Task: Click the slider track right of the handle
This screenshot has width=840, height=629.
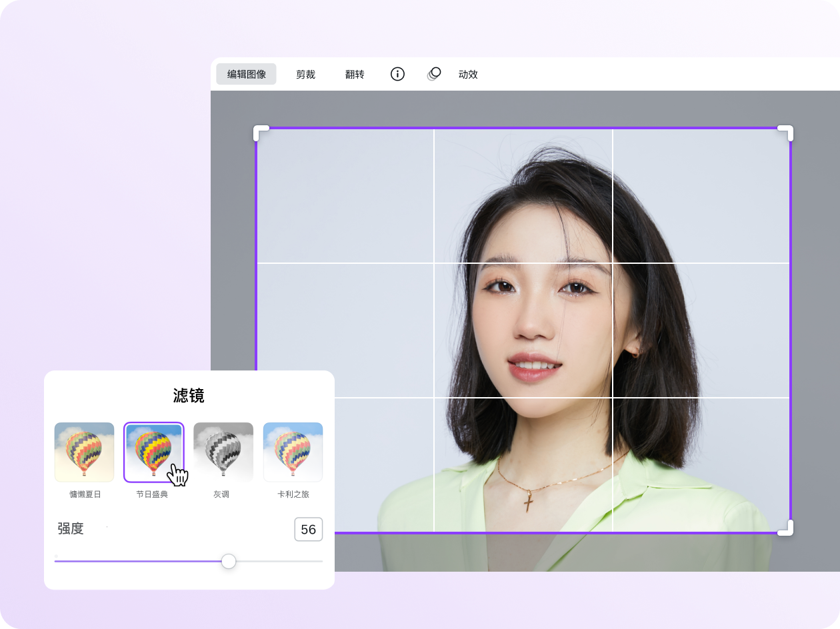Action: click(x=280, y=561)
